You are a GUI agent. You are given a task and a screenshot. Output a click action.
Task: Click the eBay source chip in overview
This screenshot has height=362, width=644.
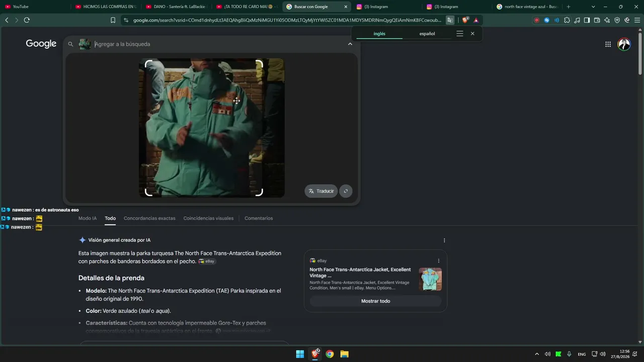[x=207, y=261]
